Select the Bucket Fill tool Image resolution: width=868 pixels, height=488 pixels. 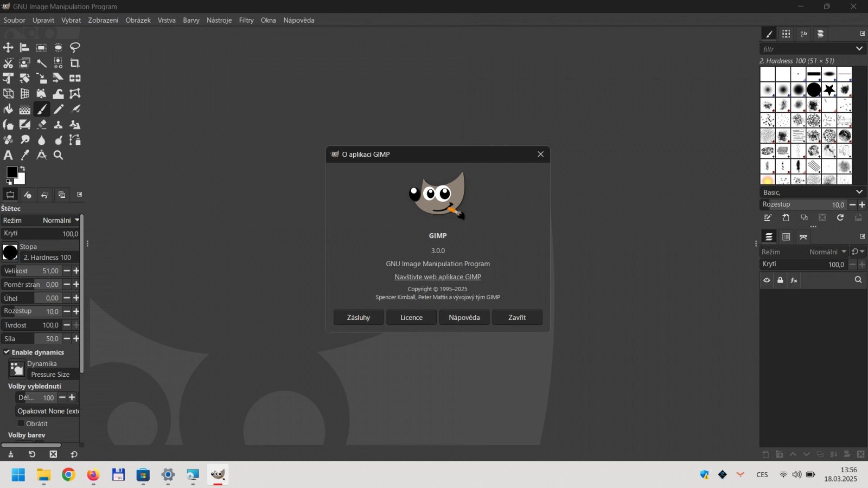point(8,109)
